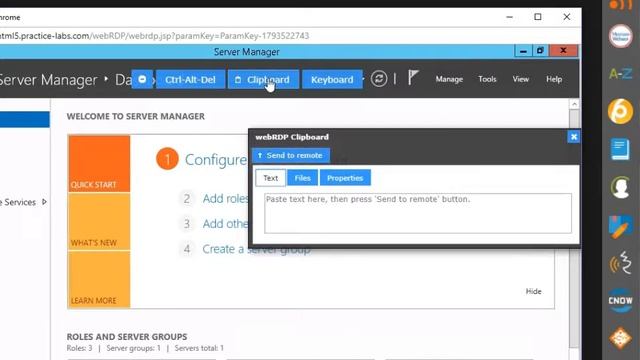Image resolution: width=640 pixels, height=360 pixels.
Task: Click the orange circular b icon in the sidebar
Action: [x=620, y=111]
